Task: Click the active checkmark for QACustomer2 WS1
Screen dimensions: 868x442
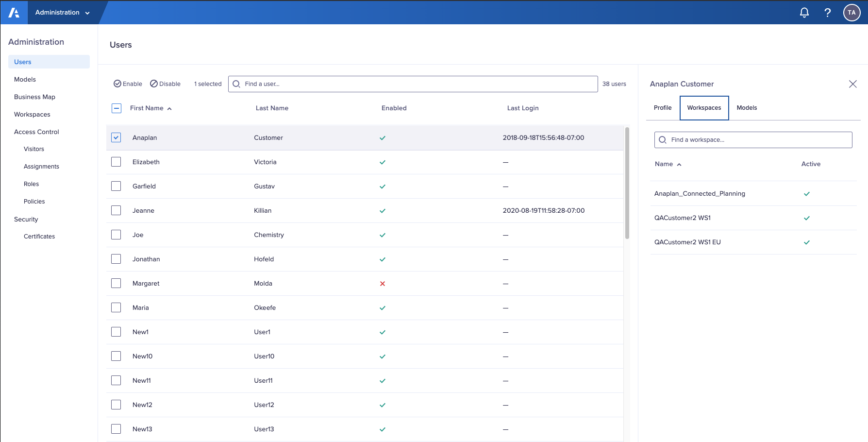Action: coord(807,218)
